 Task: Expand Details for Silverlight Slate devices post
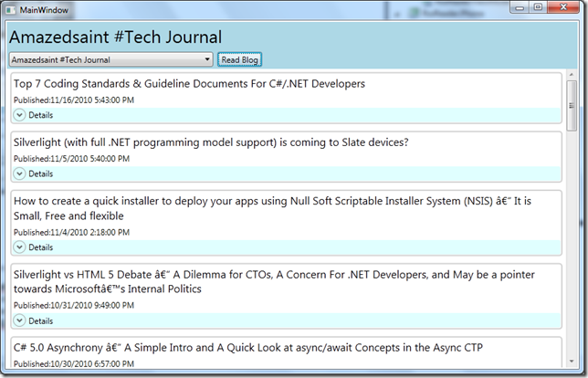19,173
